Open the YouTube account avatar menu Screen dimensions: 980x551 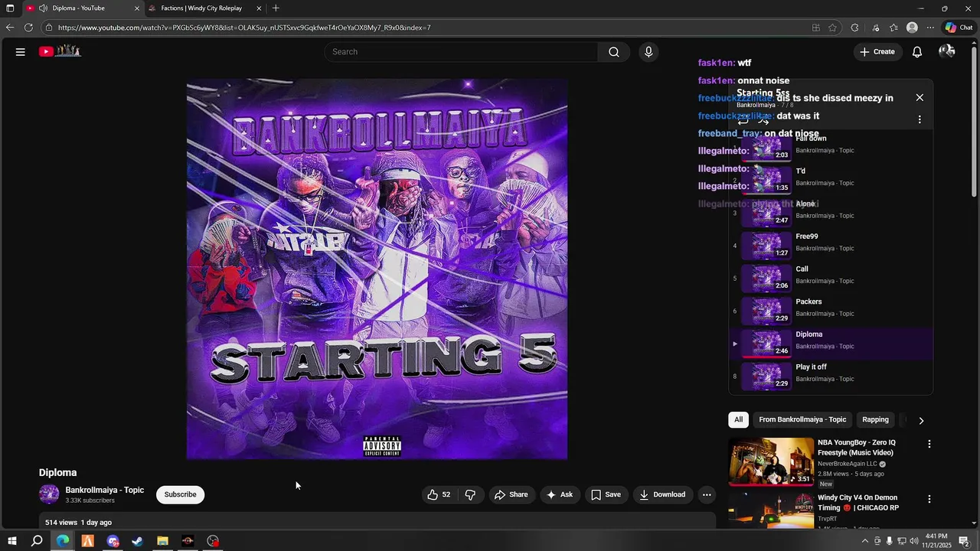(947, 51)
